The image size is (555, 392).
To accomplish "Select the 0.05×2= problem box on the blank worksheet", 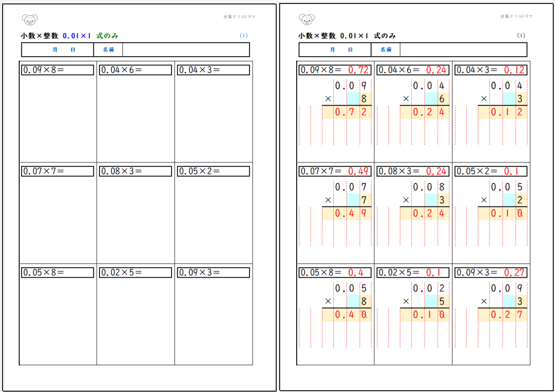I will point(213,171).
